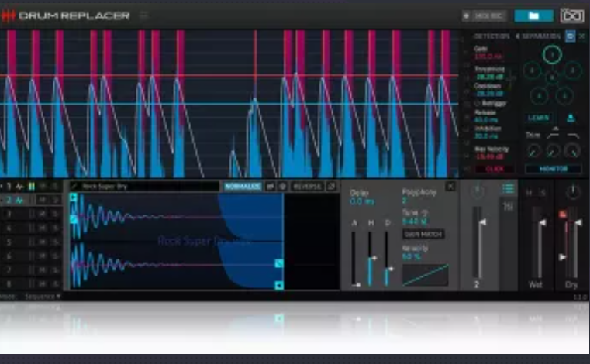
Task: Adjust the H envelope slider
Action: pyautogui.click(x=371, y=258)
